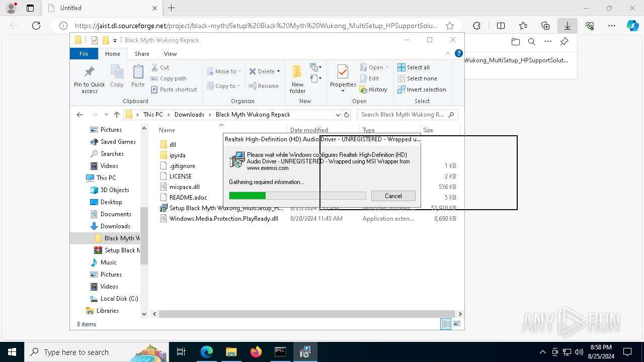
Task: Select 3D Objects in navigation pane
Action: [110, 190]
